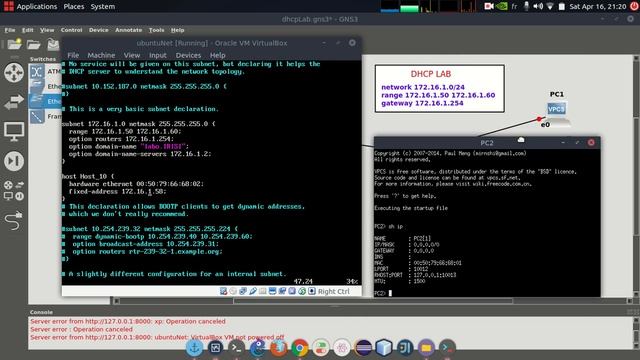This screenshot has width=640, height=360.
Task: Click the PC2 console command prompt
Action: 383,293
